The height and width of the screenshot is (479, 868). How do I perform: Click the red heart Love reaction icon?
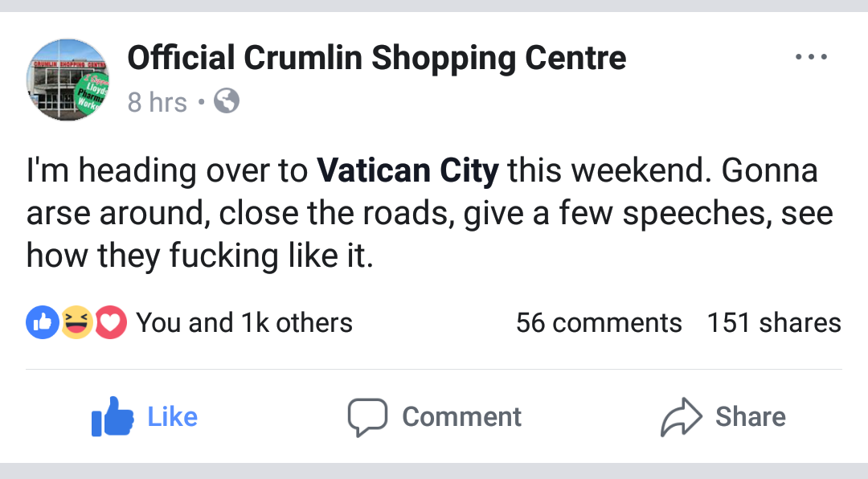click(111, 323)
